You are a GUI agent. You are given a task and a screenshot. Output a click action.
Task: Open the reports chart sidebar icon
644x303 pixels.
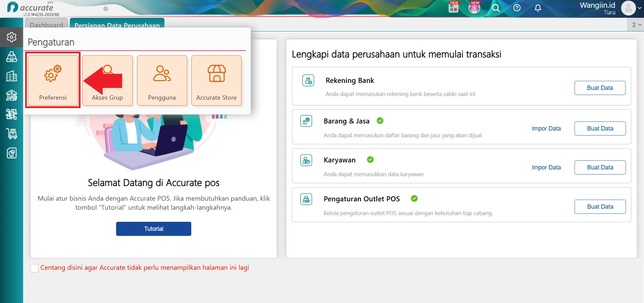pyautogui.click(x=11, y=153)
